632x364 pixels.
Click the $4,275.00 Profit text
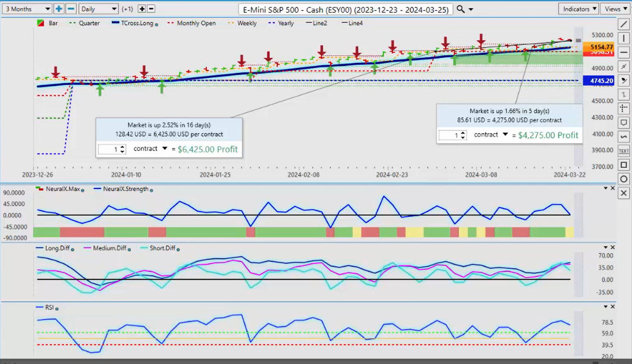pyautogui.click(x=548, y=135)
